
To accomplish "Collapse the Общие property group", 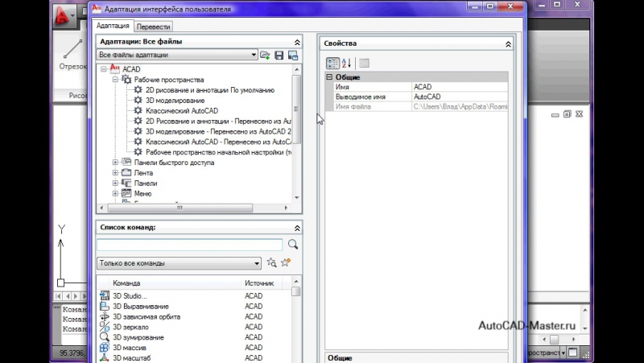I will 329,77.
